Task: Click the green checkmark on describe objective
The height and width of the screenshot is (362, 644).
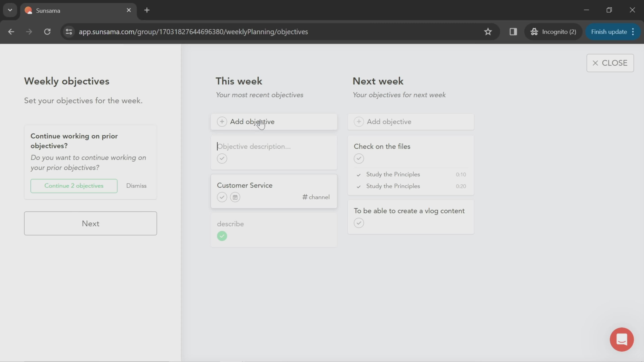Action: click(x=222, y=236)
